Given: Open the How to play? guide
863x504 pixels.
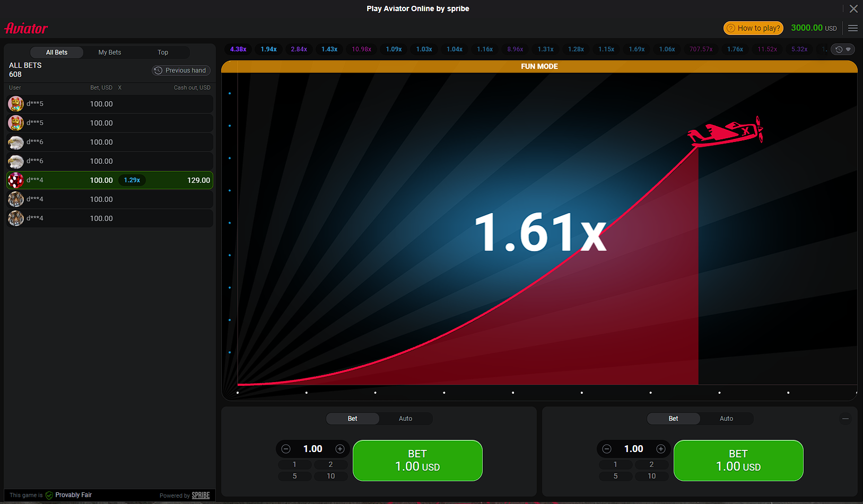Looking at the screenshot, I should pyautogui.click(x=753, y=28).
